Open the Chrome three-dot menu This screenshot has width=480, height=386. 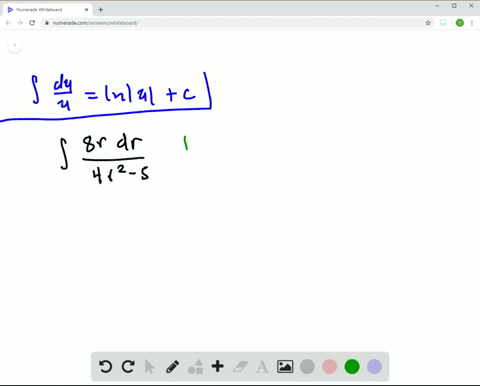(x=472, y=23)
